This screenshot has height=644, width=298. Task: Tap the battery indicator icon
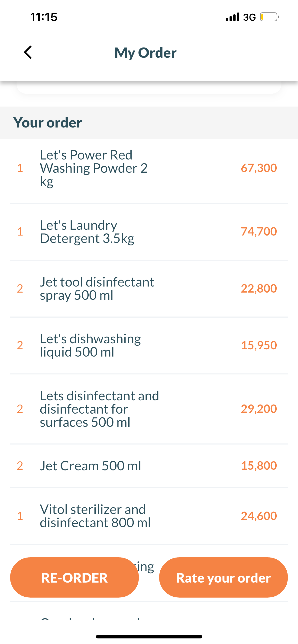pyautogui.click(x=269, y=17)
